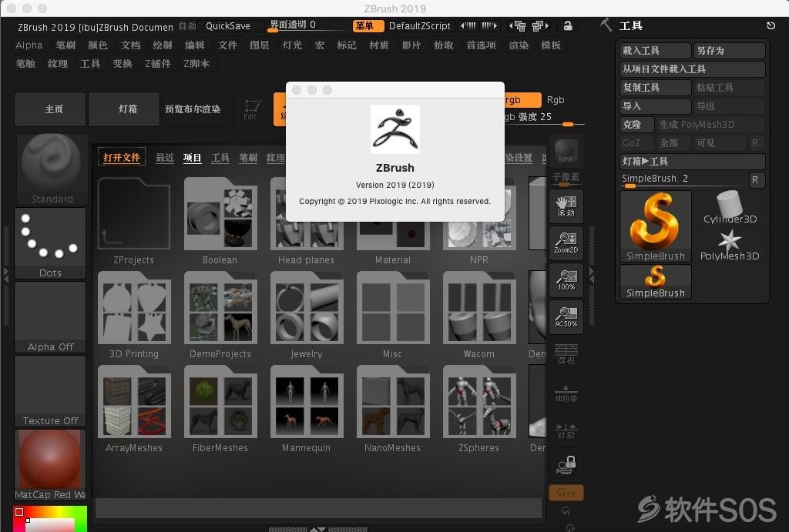Screen dimensions: 789x532
Task: Open the Texture Off selector
Action: [x=50, y=391]
